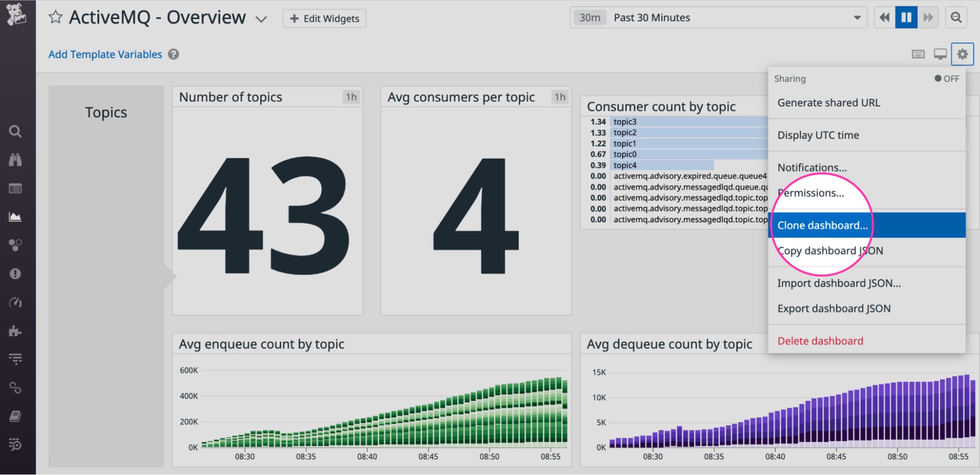
Task: Open Monitors via the exclamation icon
Action: pos(16,273)
